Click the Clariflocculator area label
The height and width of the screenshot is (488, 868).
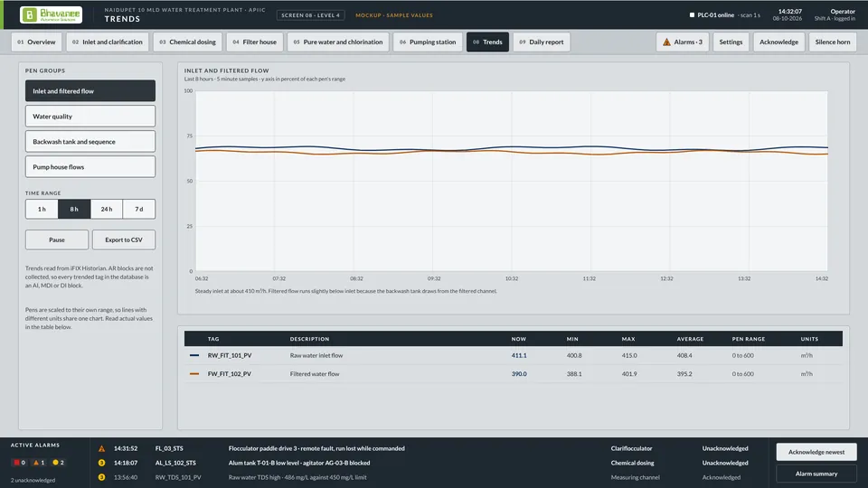pos(632,449)
